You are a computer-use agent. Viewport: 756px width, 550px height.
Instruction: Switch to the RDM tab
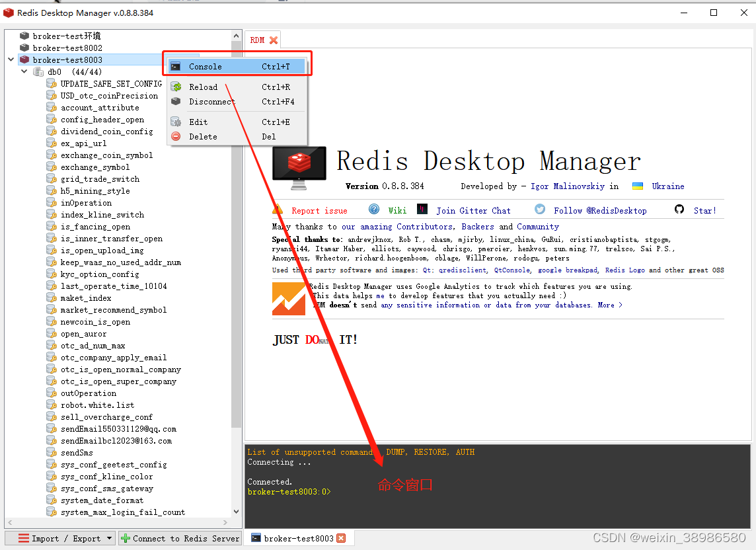258,40
